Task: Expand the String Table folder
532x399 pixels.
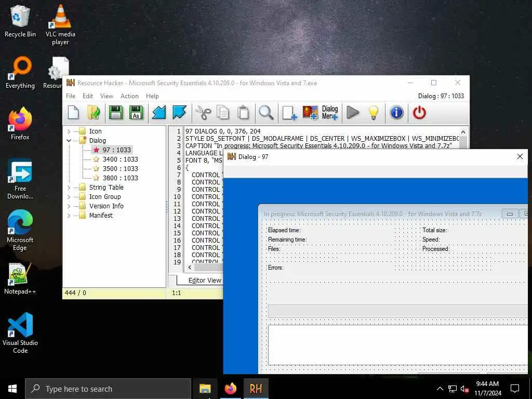Action: [x=69, y=187]
